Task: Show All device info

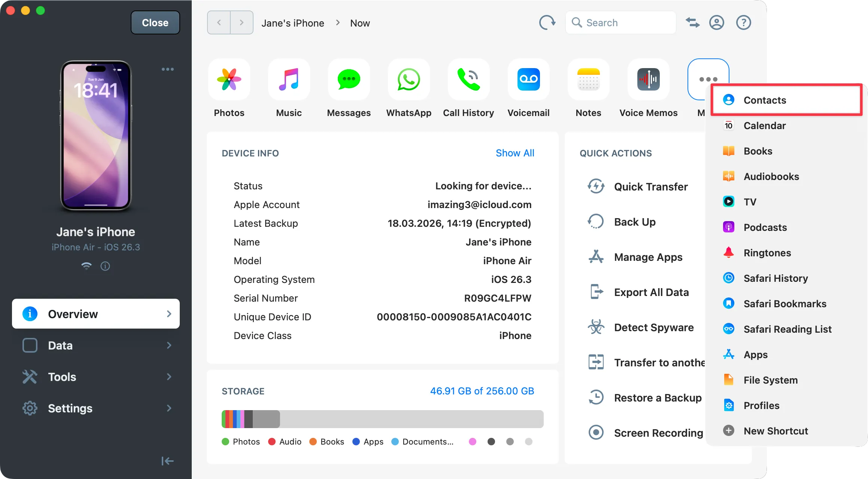Action: 515,153
